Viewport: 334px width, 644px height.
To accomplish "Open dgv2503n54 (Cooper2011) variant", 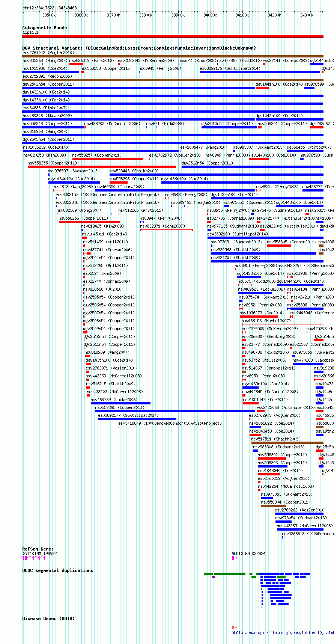I will click(x=48, y=139).
